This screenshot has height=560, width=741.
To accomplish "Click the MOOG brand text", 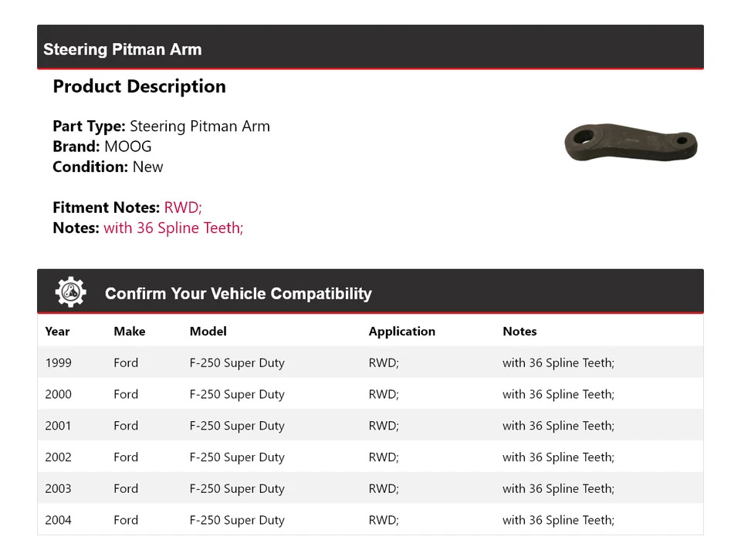I will [128, 147].
